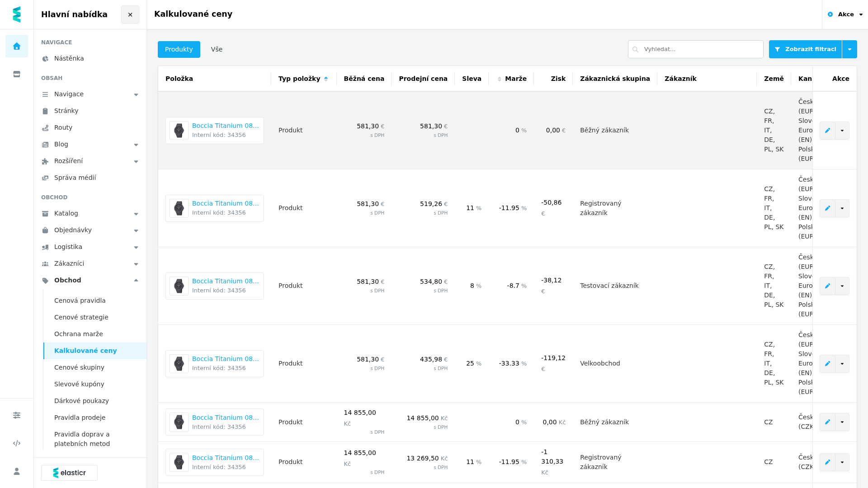Open Cenové skupiny submenu item
Viewport: 868px width, 488px height.
(x=95, y=367)
